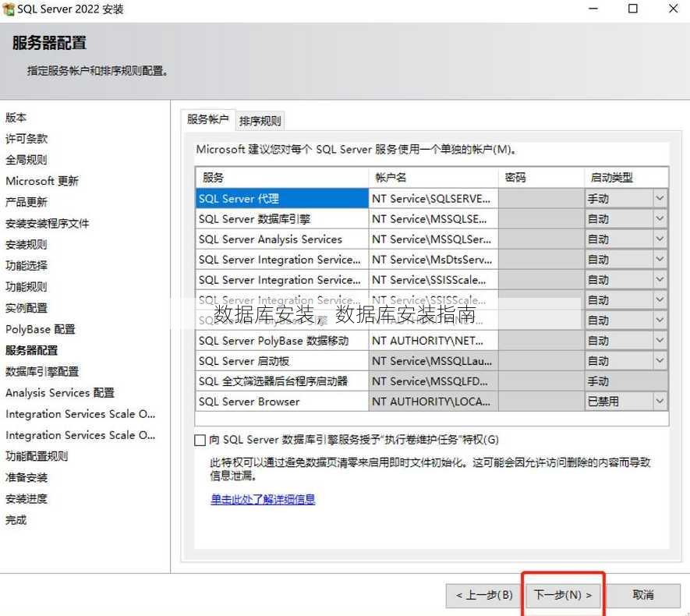Switch to the 排序规则 tab
690x616 pixels.
(260, 121)
